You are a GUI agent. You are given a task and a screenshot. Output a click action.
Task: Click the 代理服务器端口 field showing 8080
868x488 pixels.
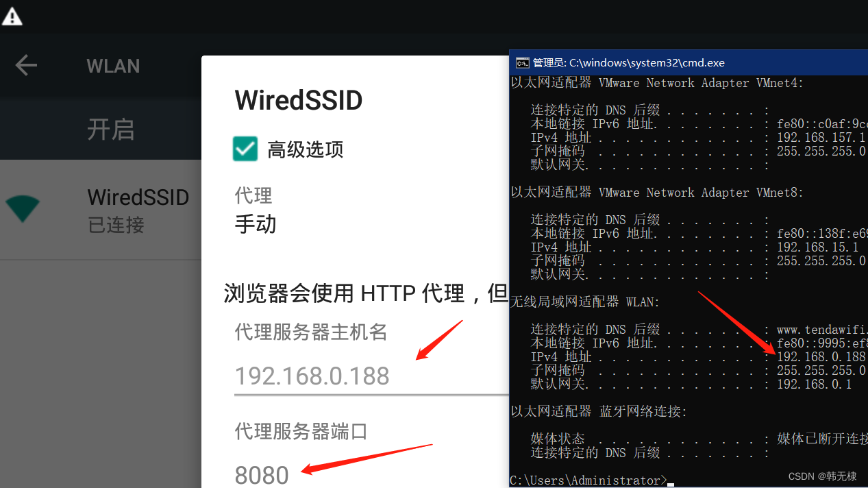pos(371,474)
